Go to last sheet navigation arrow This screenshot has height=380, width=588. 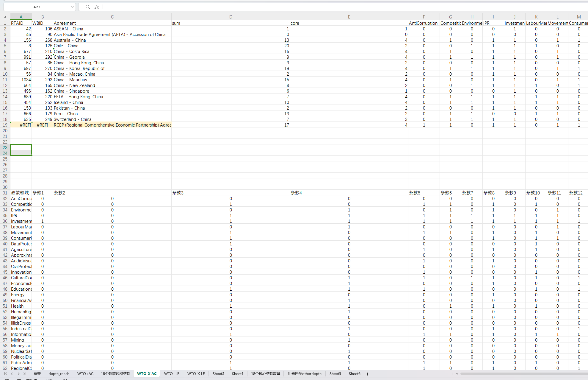[x=25, y=374]
